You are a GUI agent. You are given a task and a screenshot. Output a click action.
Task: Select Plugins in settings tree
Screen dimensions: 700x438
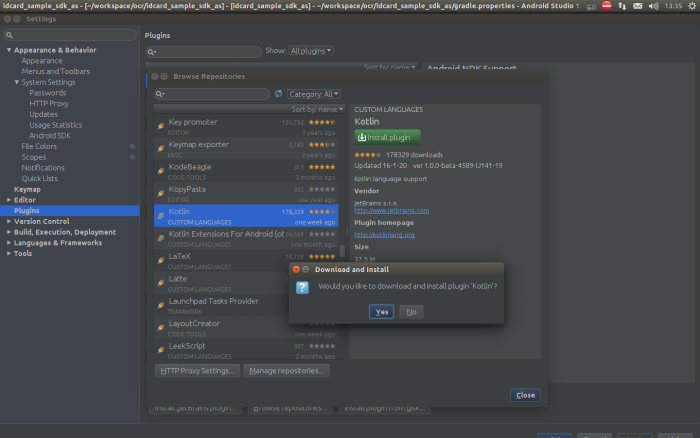70,211
